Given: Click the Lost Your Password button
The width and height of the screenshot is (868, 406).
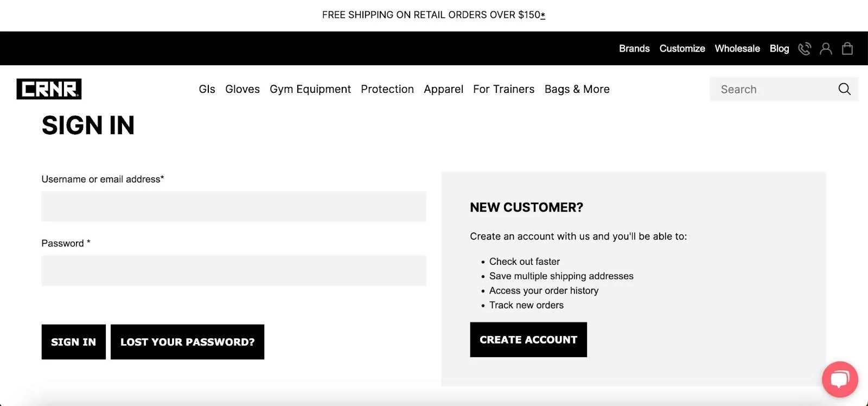Looking at the screenshot, I should (187, 342).
